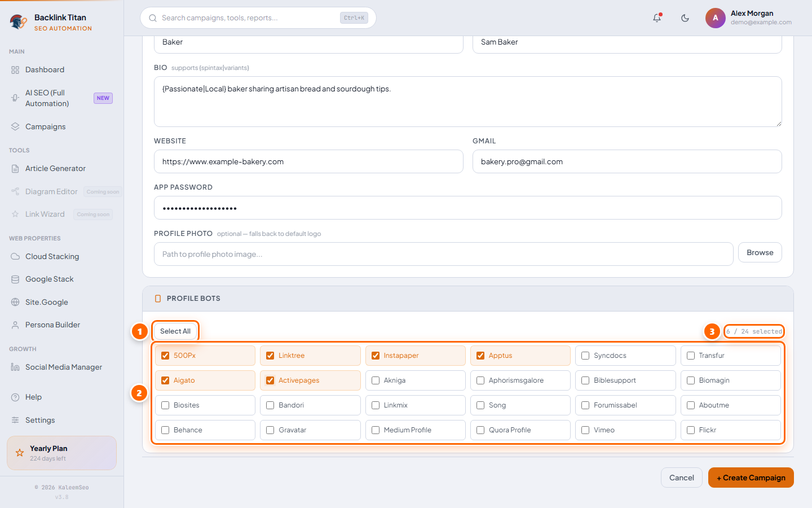Check the Behance bot checkbox
812x508 pixels.
pos(165,430)
